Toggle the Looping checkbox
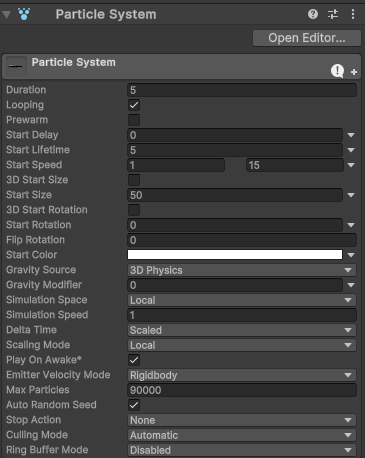 (x=134, y=105)
